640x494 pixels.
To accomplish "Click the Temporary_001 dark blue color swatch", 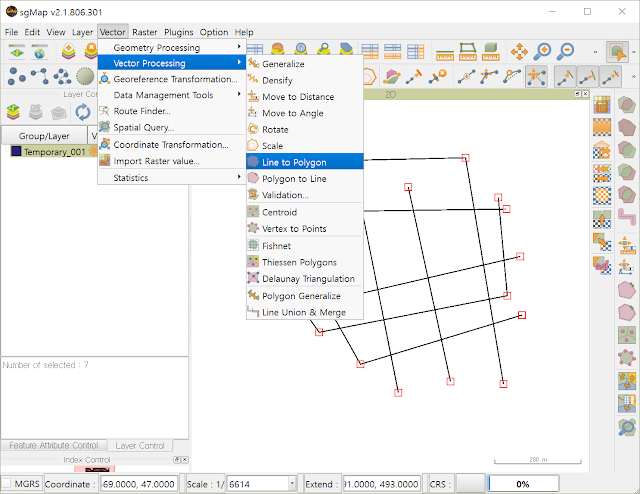I will click(16, 151).
